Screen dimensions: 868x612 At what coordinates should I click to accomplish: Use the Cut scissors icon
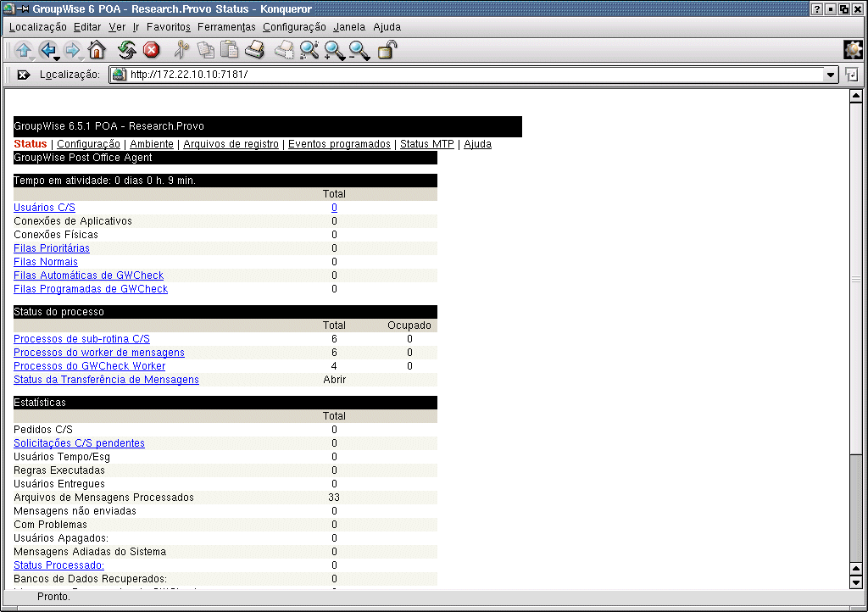tap(181, 50)
